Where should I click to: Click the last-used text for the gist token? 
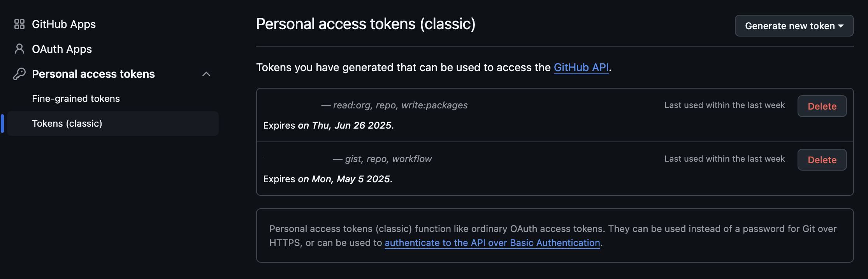(x=724, y=159)
